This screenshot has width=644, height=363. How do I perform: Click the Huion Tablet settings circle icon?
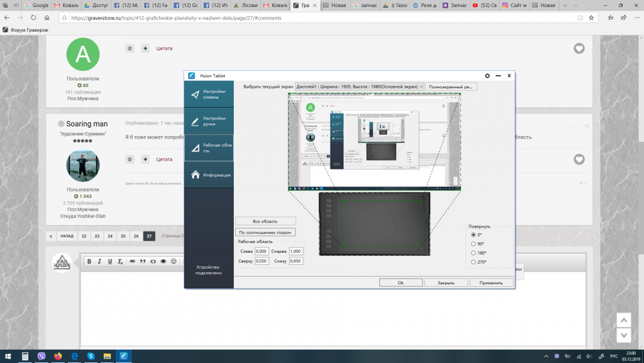[x=488, y=75]
